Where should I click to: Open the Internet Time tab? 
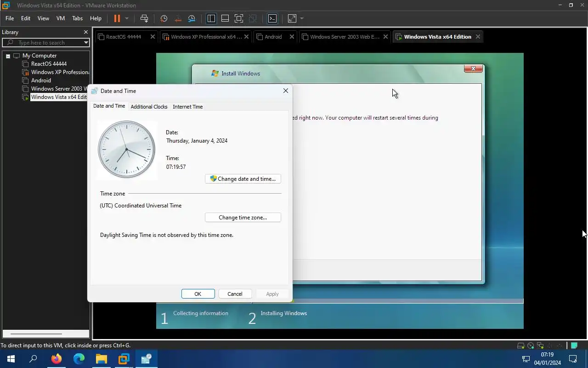click(187, 107)
